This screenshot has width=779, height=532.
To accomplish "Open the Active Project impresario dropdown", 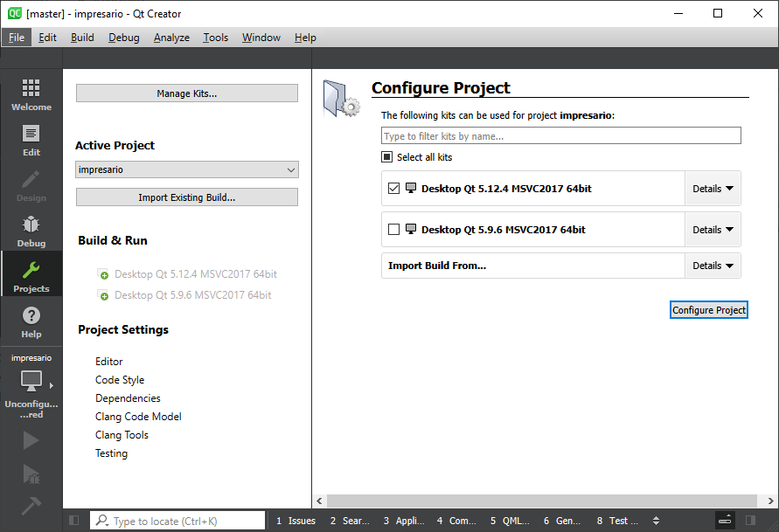I will [x=187, y=169].
